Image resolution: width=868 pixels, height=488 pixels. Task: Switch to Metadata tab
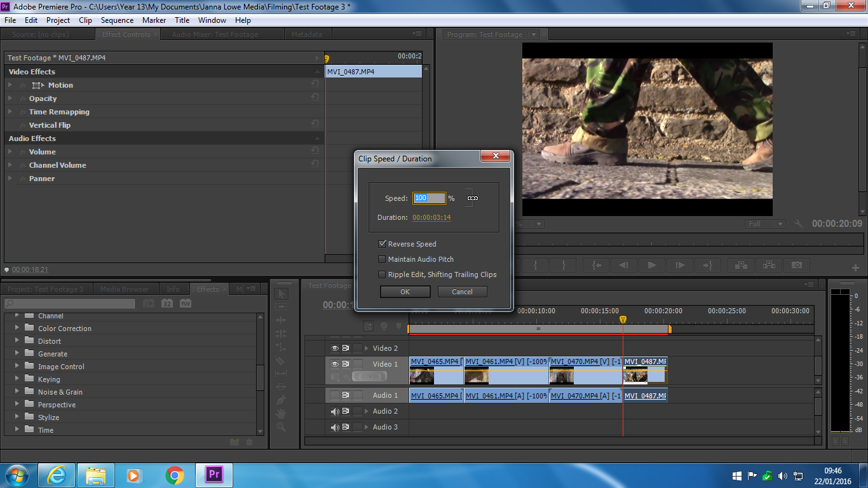click(307, 34)
